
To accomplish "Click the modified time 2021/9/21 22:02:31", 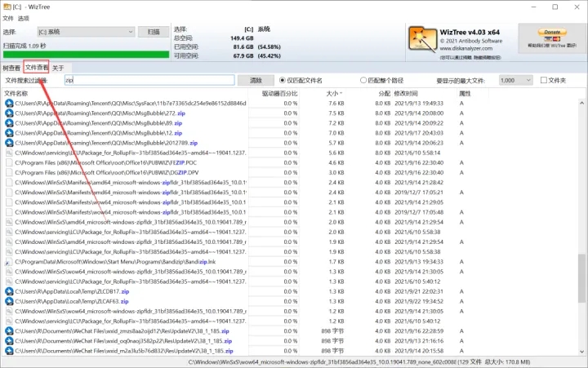I will pyautogui.click(x=419, y=291).
